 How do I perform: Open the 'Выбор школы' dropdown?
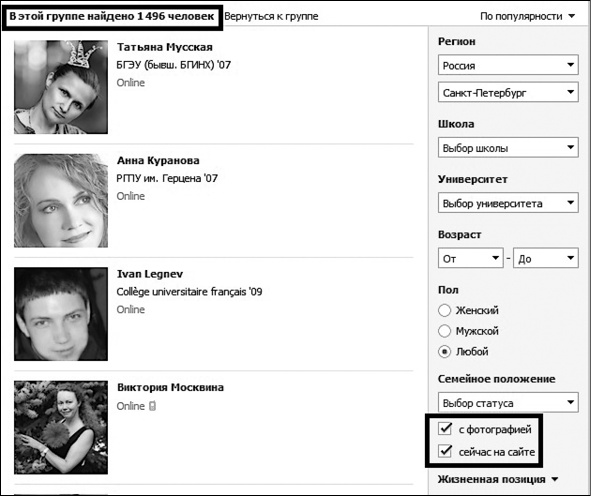click(x=508, y=148)
